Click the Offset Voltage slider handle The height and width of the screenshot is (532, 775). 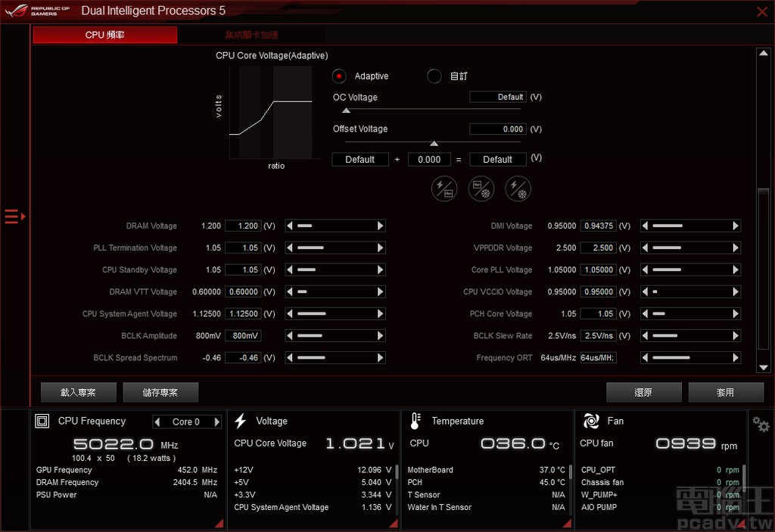(434, 143)
